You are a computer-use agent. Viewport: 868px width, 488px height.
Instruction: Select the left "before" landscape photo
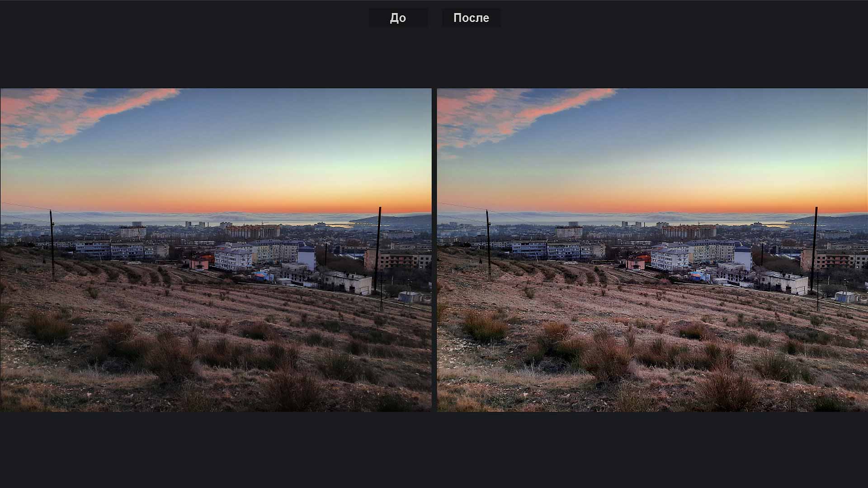pos(216,250)
